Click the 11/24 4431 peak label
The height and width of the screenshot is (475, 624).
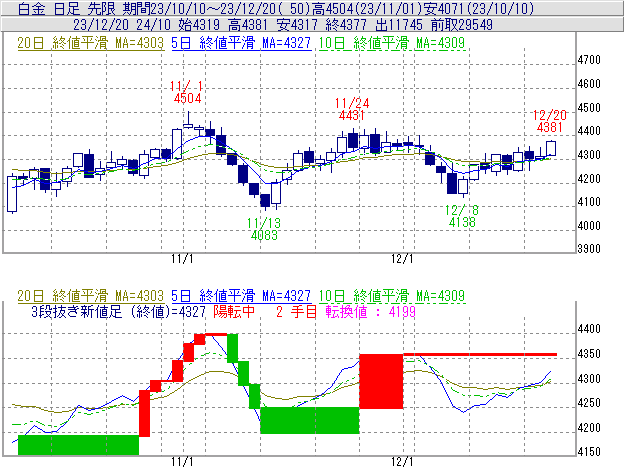coord(352,109)
